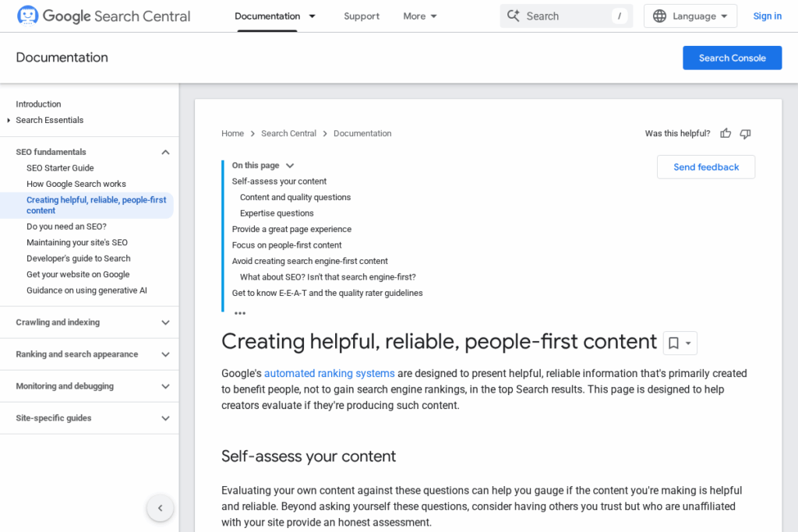The width and height of the screenshot is (798, 532).
Task: Jump to Focus on people-first content
Action: (287, 245)
